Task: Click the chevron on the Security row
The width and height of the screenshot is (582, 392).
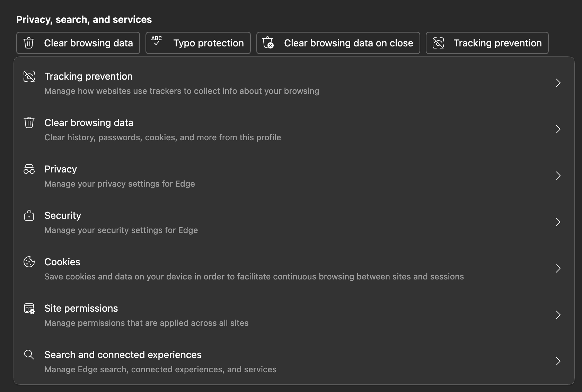Action: coord(558,222)
